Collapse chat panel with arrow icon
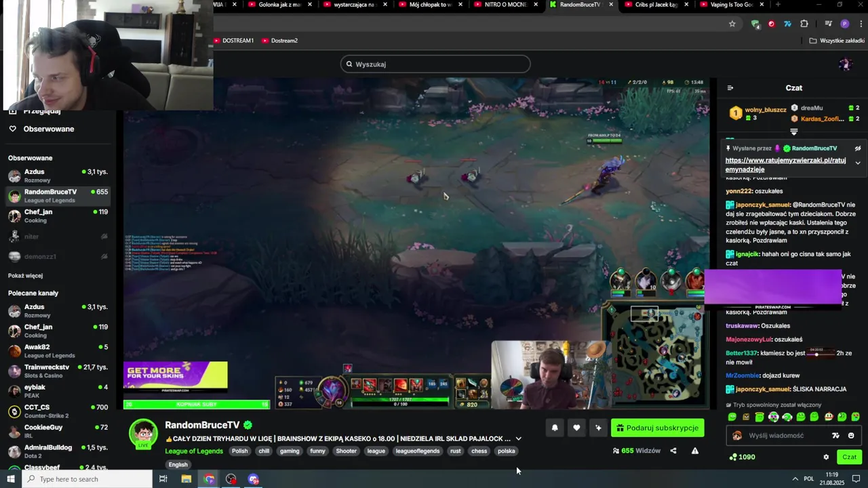868x488 pixels. point(730,87)
